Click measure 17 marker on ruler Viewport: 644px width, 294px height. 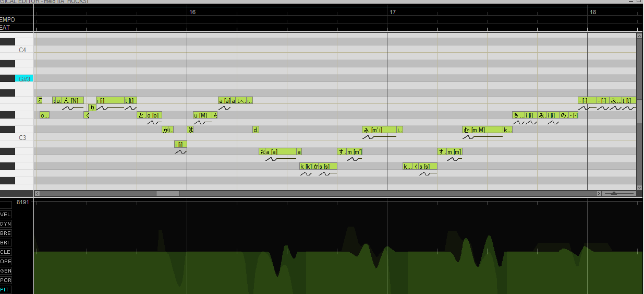click(393, 11)
